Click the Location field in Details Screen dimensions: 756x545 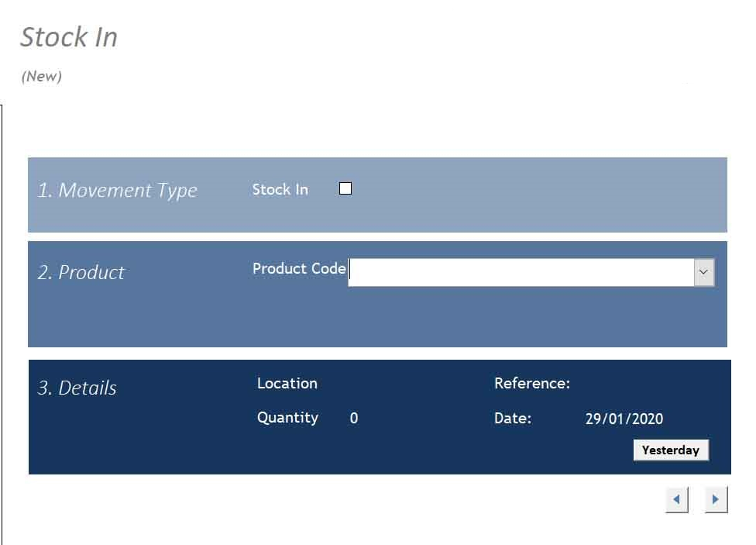click(287, 384)
